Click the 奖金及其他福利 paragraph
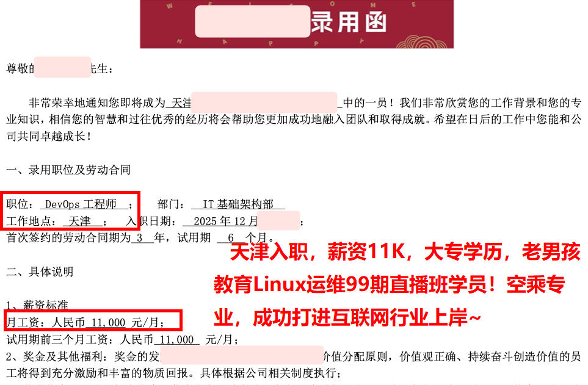The height and width of the screenshot is (385, 588). click(294, 364)
